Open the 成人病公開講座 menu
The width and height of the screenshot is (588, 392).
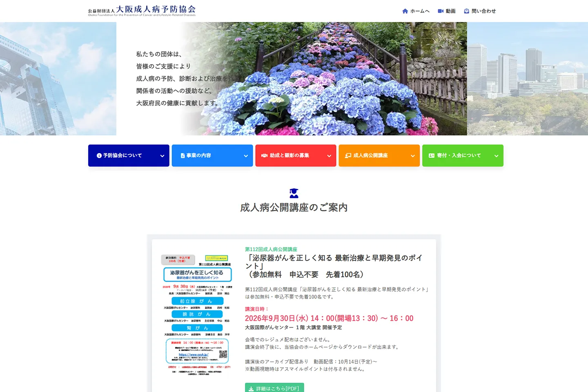coord(379,156)
